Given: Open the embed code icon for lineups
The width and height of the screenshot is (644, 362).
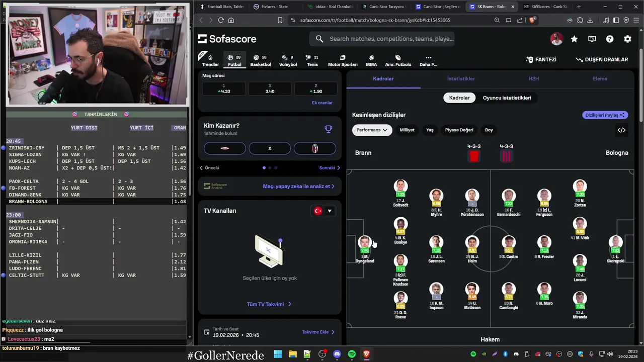Looking at the screenshot, I should tap(621, 130).
